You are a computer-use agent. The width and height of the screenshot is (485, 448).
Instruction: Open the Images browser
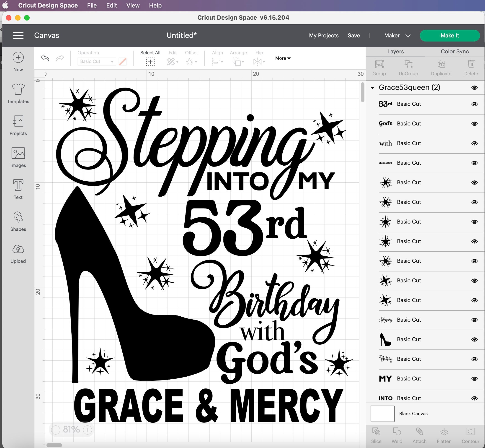(18, 157)
